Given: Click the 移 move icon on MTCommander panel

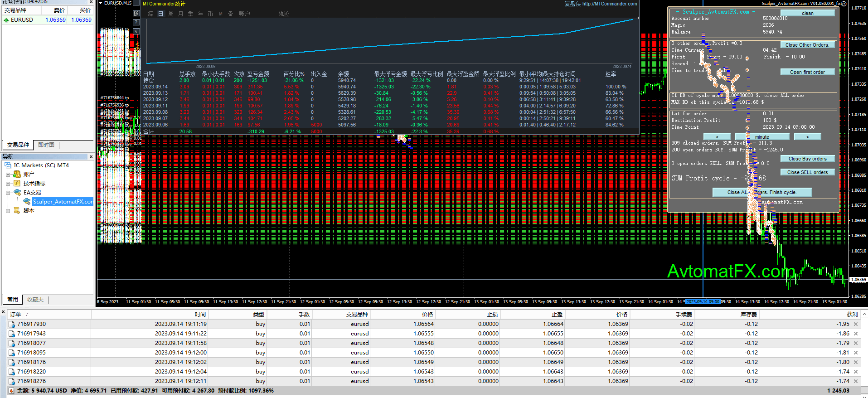Looking at the screenshot, I should (x=136, y=13).
